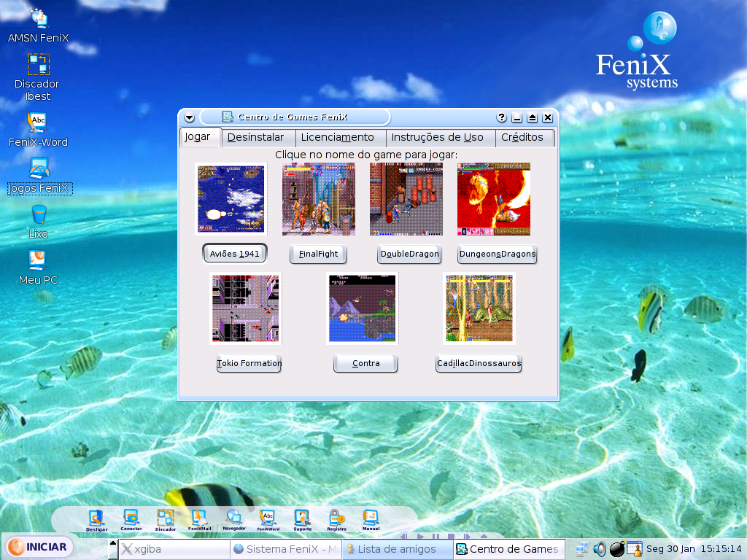The height and width of the screenshot is (560, 747).
Task: Click the Aviões 1941 game thumbnail
Action: coord(231,198)
